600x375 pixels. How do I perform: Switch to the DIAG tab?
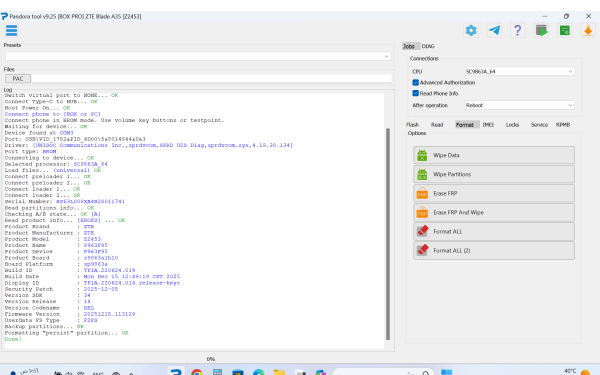(x=428, y=46)
